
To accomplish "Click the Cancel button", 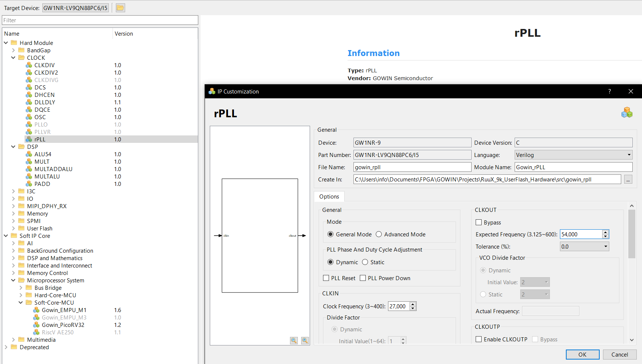I will coord(620,354).
